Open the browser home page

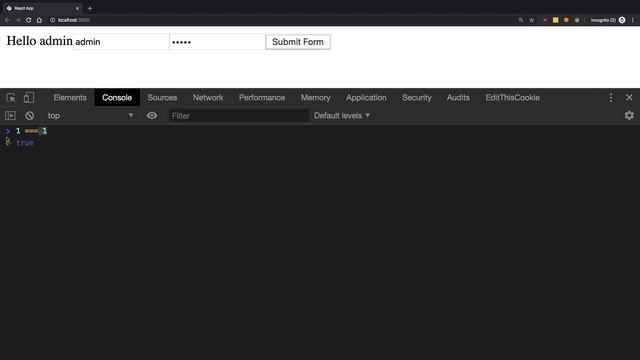pos(39,20)
